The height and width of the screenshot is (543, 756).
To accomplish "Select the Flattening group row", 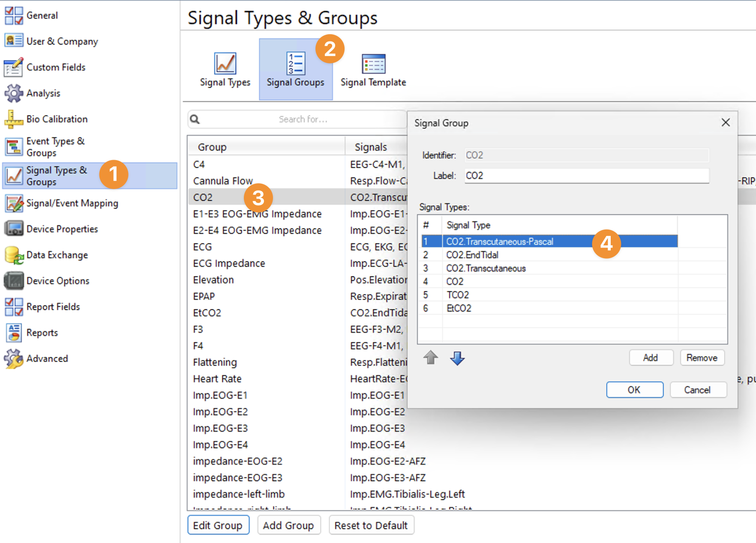I will click(266, 362).
